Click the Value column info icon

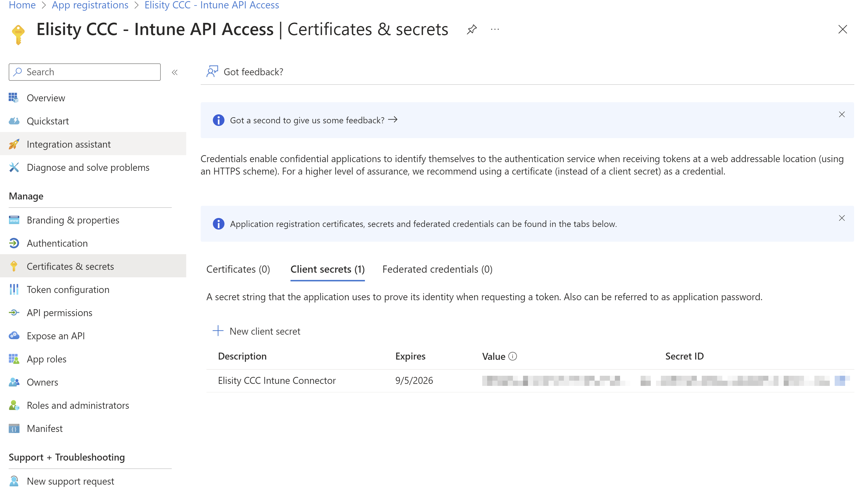pyautogui.click(x=512, y=356)
